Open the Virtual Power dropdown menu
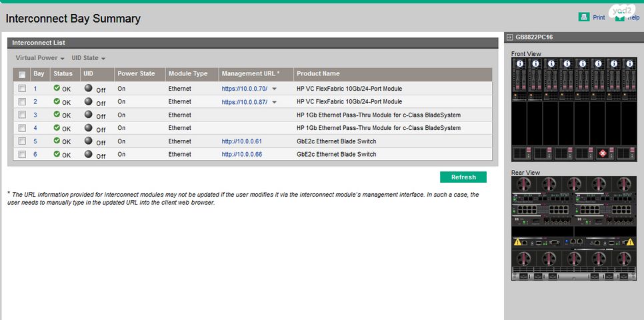This screenshot has height=320, width=644. pos(40,58)
